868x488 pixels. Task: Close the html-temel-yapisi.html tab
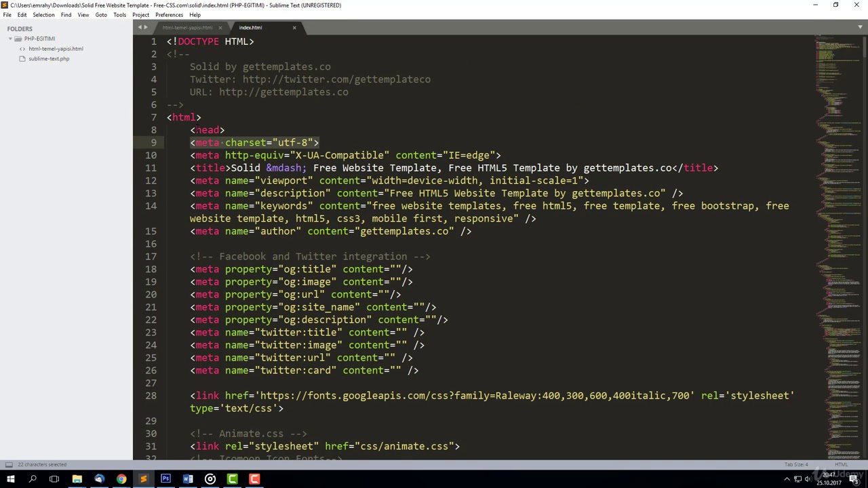[x=220, y=28]
